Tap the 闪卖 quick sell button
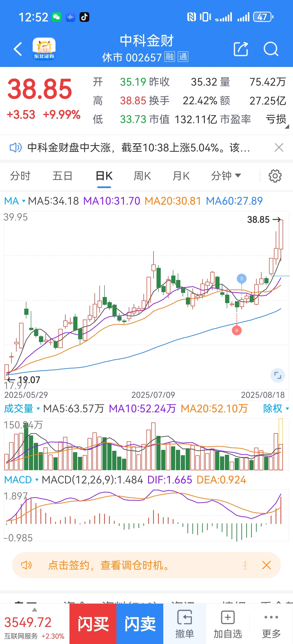 pyautogui.click(x=140, y=624)
